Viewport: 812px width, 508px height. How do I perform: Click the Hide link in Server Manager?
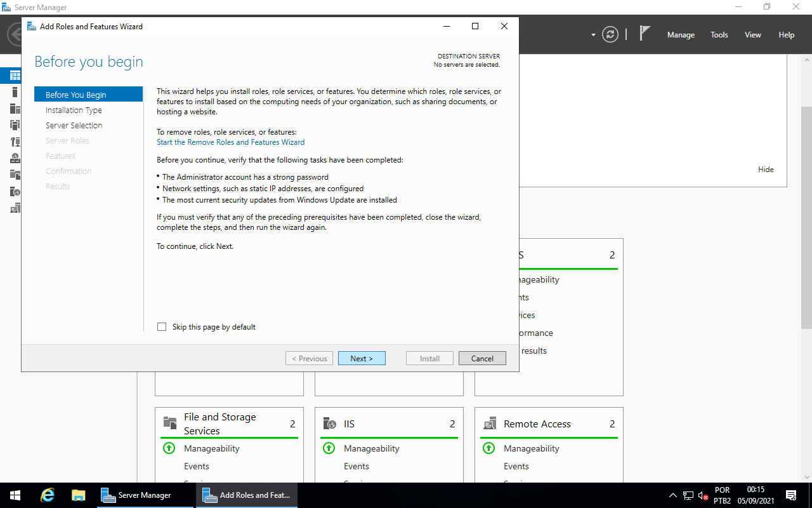(766, 169)
